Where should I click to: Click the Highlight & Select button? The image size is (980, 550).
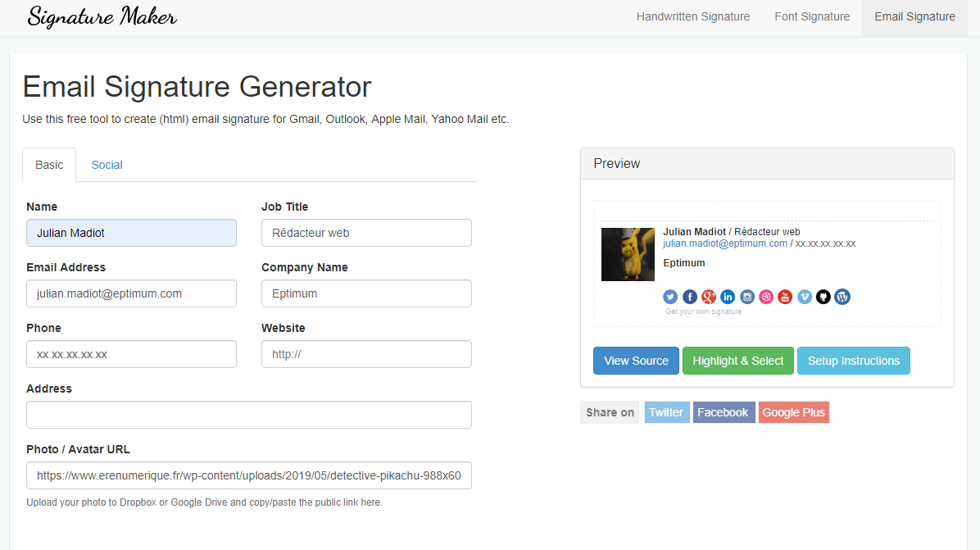738,361
